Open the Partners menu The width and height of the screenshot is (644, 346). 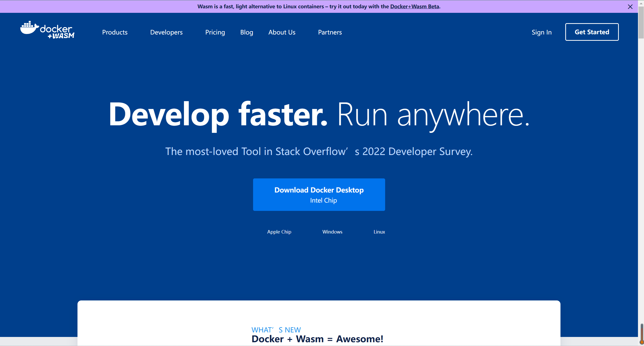coord(330,32)
